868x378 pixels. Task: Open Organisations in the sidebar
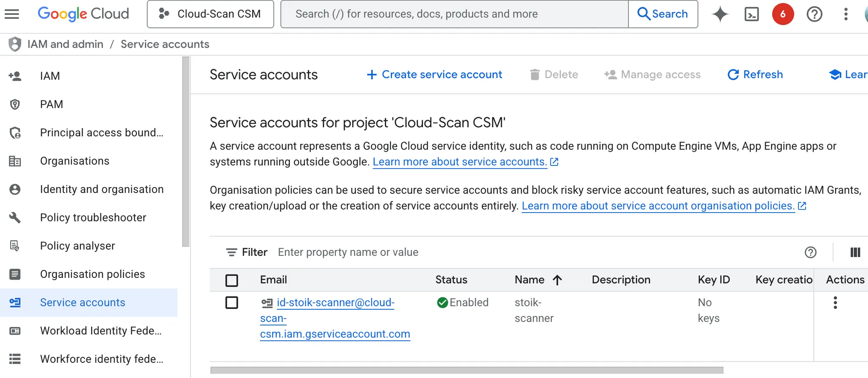point(75,161)
